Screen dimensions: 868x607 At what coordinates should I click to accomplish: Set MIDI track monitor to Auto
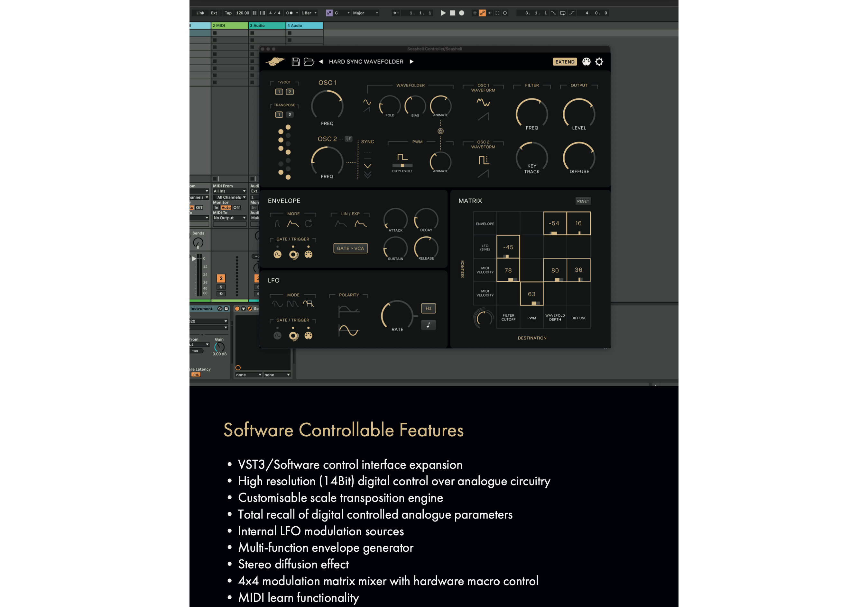point(226,207)
